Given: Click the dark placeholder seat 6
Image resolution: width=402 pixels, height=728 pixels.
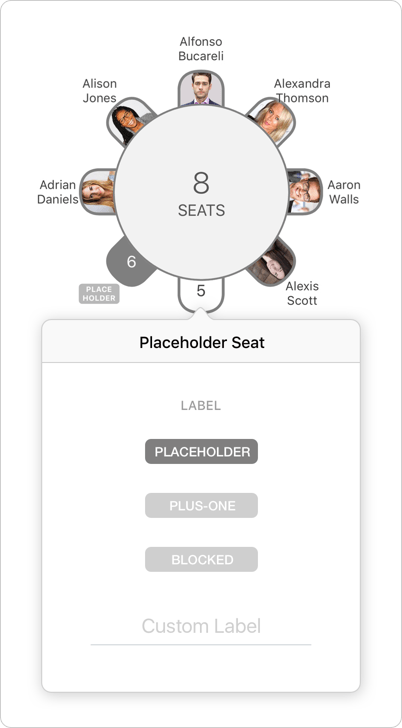Looking at the screenshot, I should click(x=130, y=262).
